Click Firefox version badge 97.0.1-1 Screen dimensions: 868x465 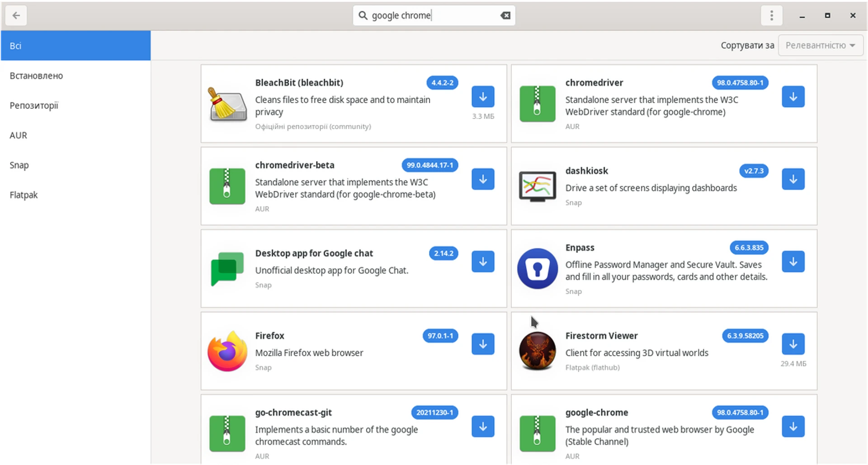(440, 336)
